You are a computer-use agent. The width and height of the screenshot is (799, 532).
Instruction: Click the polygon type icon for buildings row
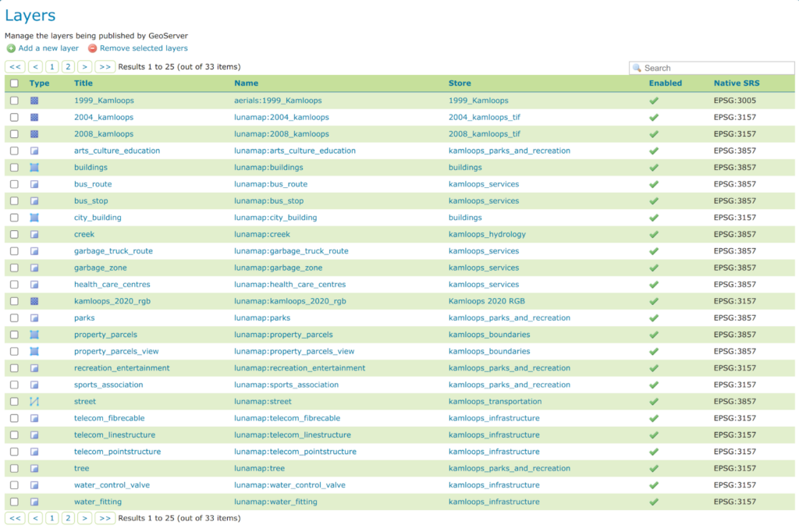(34, 168)
